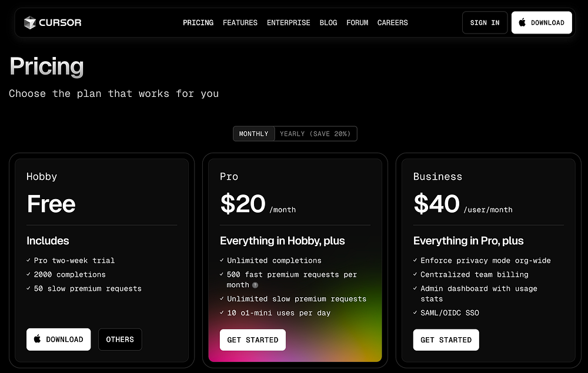Screen dimensions: 588x373
Task: Download Cursor from the Hobby plan card
Action: click(59, 340)
